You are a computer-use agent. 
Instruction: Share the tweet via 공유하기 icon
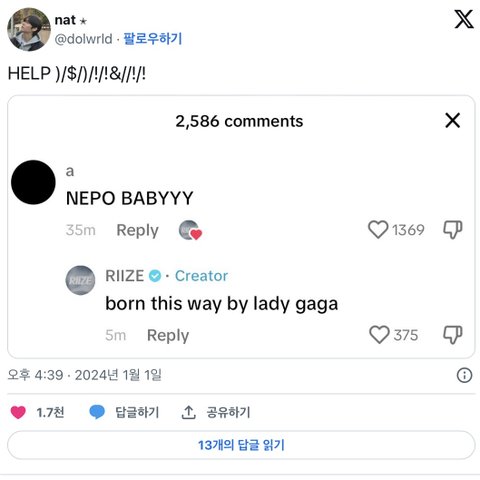(x=188, y=412)
